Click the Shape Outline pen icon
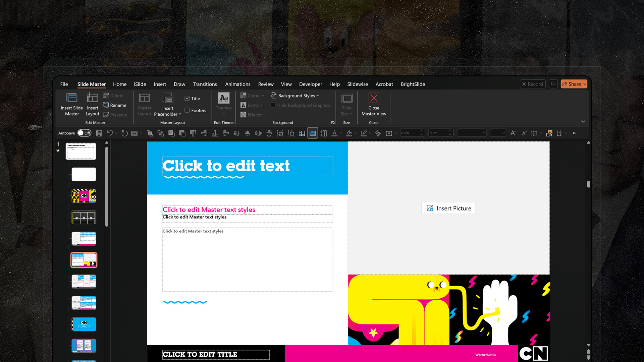Image resolution: width=644 pixels, height=362 pixels. point(364,133)
